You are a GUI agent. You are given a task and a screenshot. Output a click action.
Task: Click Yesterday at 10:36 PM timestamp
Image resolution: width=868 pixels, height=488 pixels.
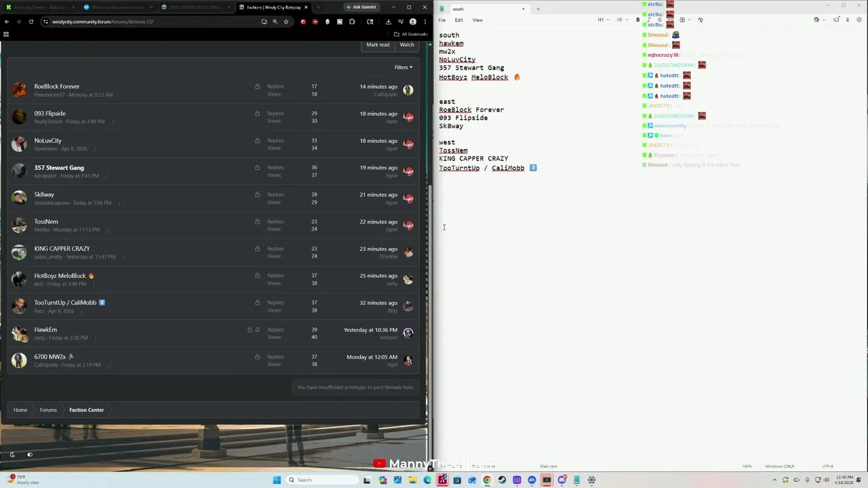coord(370,329)
